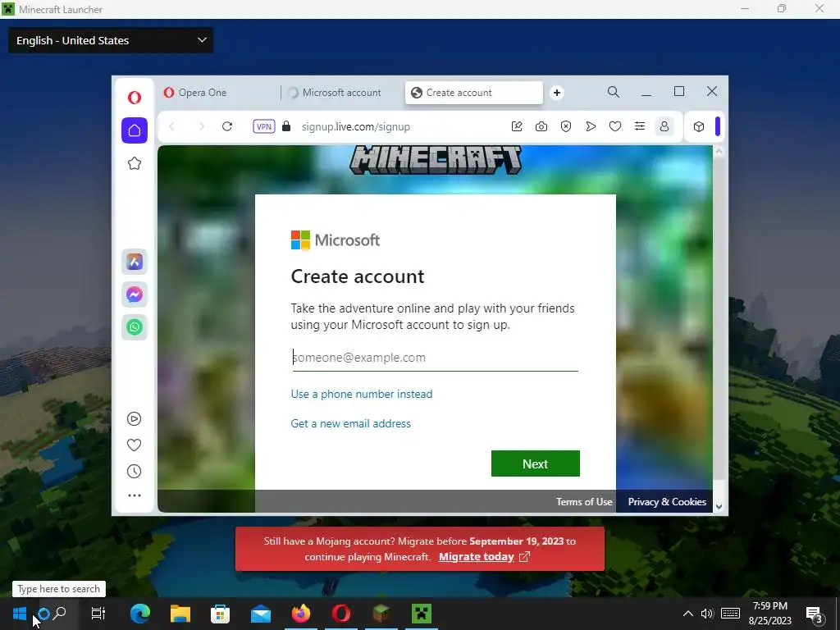840x630 pixels.
Task: Open the sidebar bookmarks star icon
Action: pos(135,163)
